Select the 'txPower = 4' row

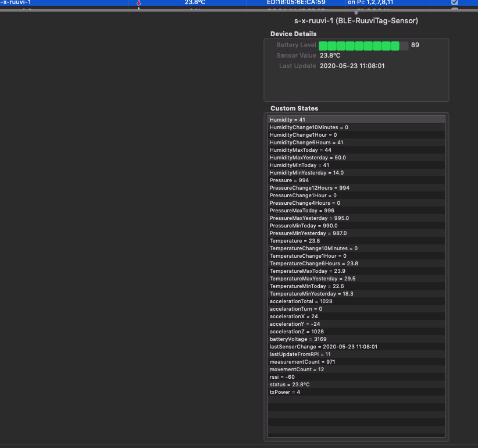[x=356, y=392]
